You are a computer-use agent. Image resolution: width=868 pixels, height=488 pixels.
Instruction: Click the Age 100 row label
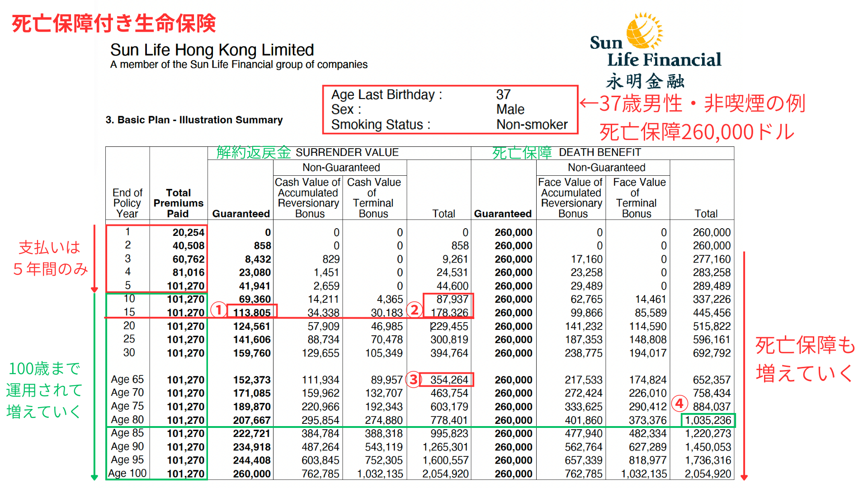click(127, 473)
